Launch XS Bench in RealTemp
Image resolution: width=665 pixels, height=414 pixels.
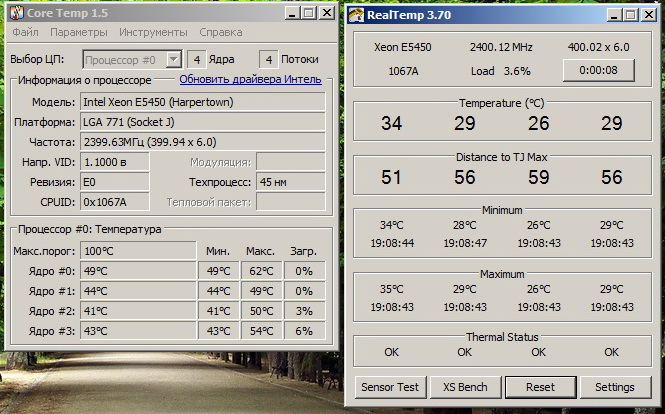pos(465,387)
